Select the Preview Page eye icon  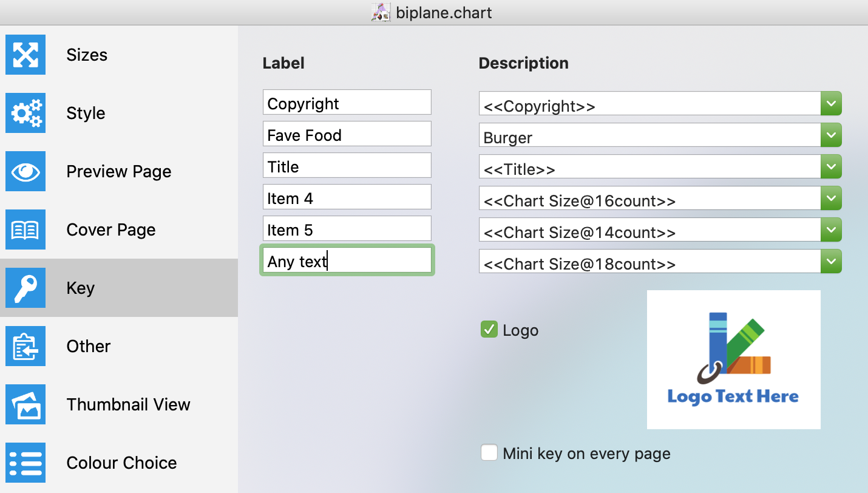[x=25, y=171]
